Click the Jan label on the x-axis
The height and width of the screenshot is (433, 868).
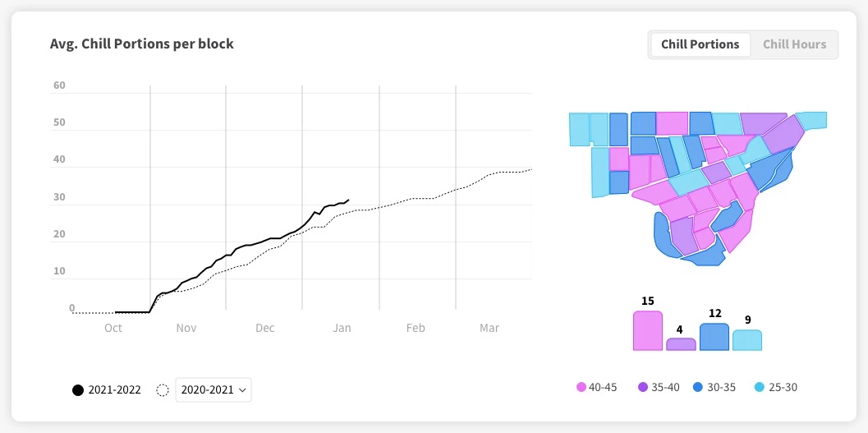click(x=342, y=329)
